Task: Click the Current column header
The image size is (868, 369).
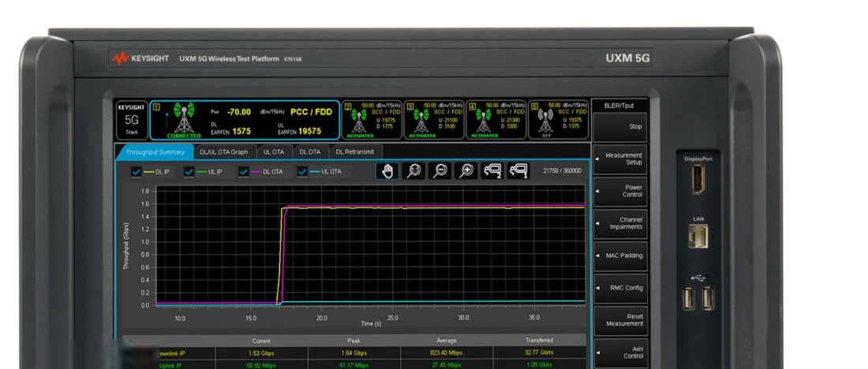Action: click(x=261, y=341)
